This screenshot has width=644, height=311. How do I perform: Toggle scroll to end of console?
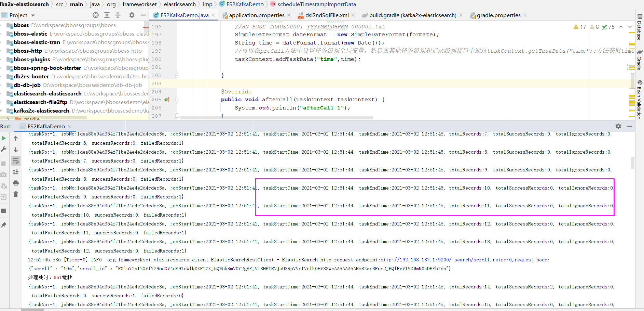pyautogui.click(x=16, y=172)
